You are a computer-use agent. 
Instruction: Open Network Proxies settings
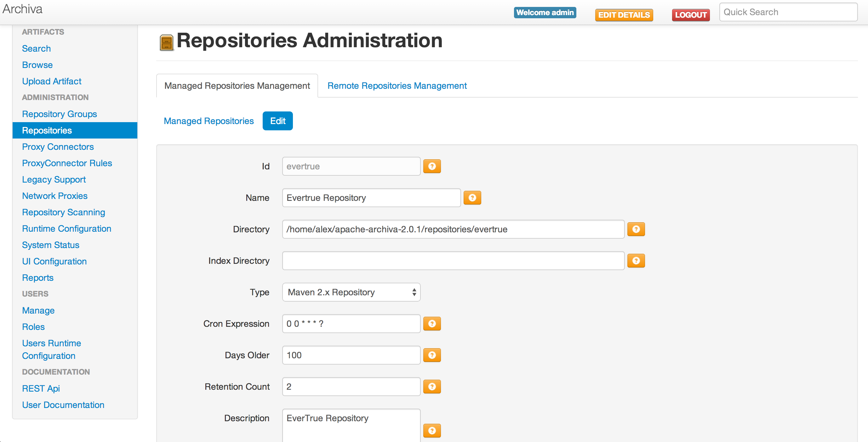click(54, 196)
